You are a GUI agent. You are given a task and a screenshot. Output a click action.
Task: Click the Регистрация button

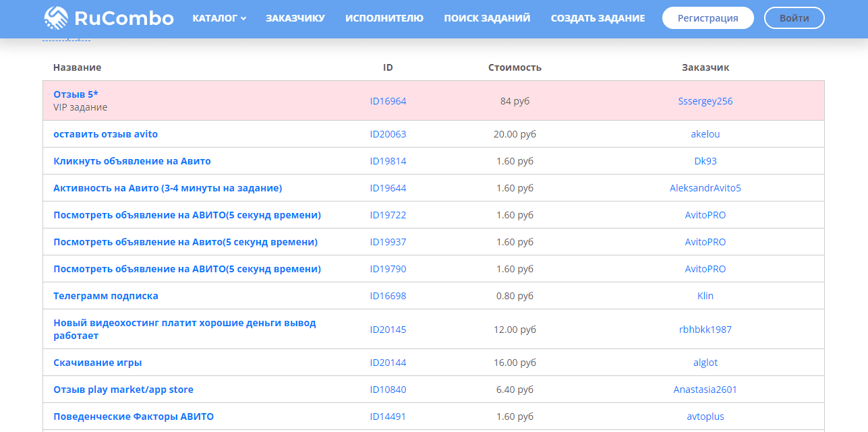(707, 18)
